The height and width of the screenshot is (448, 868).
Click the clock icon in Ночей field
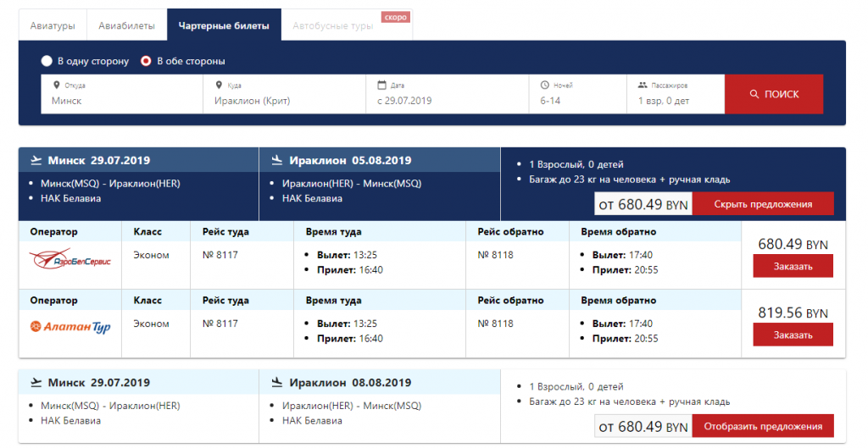click(545, 85)
